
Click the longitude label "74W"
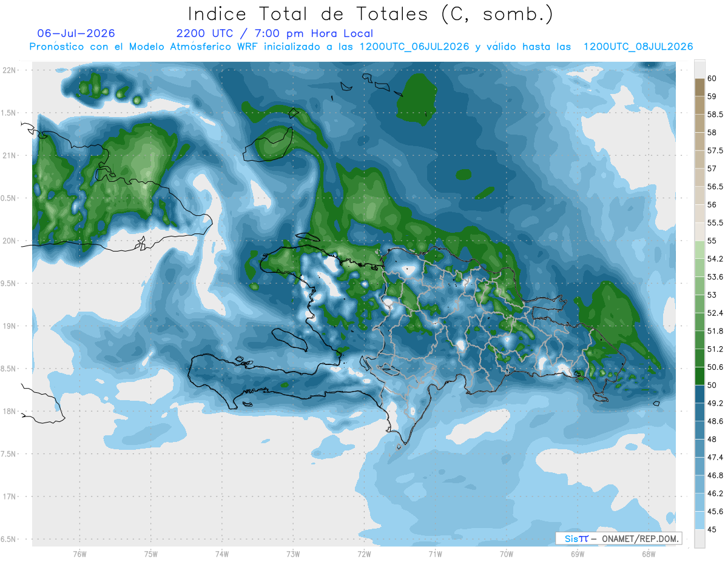pyautogui.click(x=222, y=554)
